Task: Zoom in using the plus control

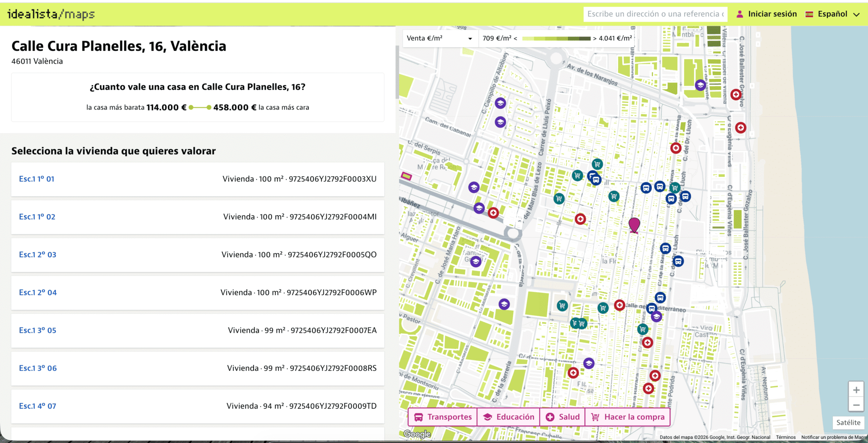Action: (856, 390)
